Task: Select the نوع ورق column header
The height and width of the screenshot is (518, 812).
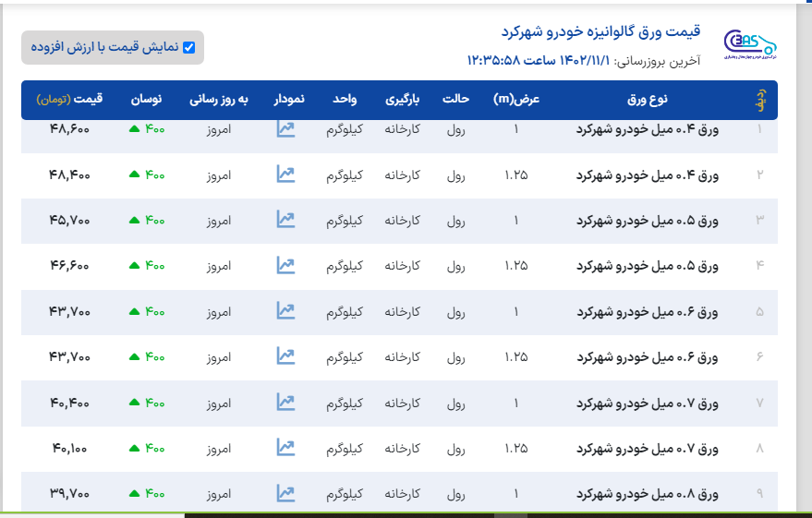Action: pos(652,99)
